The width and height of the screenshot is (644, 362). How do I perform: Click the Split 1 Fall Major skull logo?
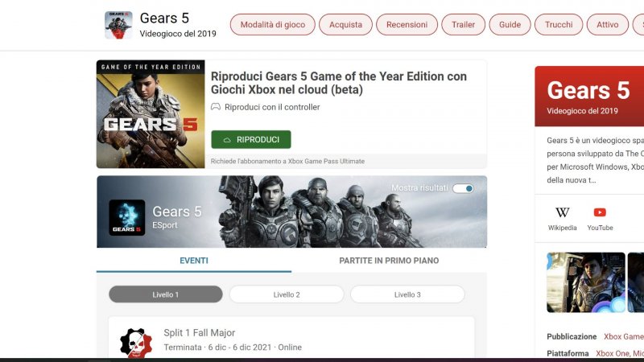pyautogui.click(x=136, y=343)
